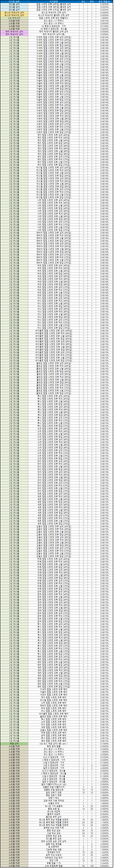Click 나타 힙합 스트릿 크루 상의 [A타입]
114x868 pixels.
point(54,200)
